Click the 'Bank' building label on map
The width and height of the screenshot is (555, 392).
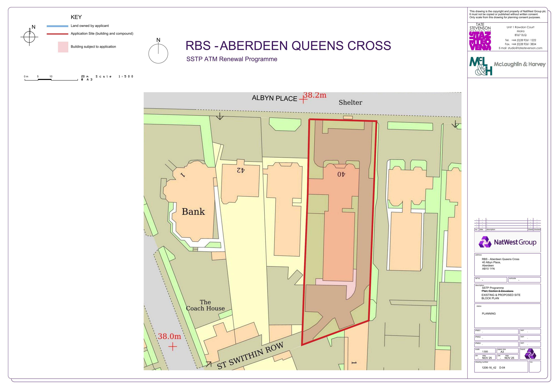tap(193, 212)
